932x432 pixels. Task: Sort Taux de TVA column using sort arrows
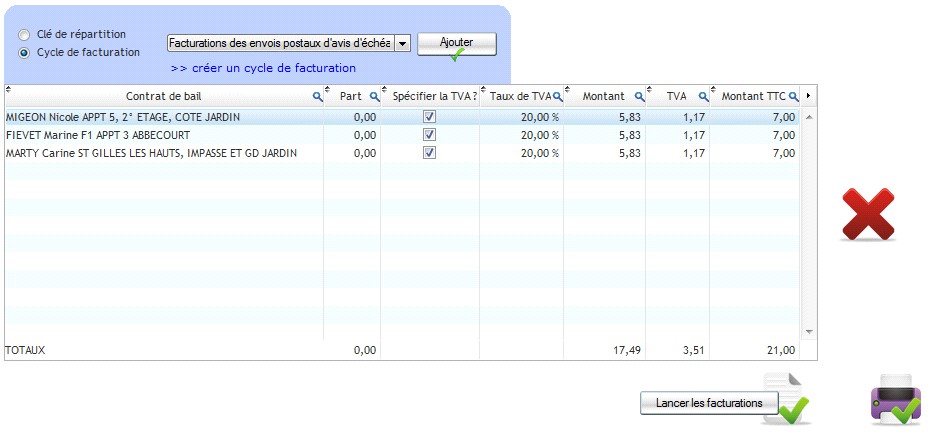coord(484,90)
